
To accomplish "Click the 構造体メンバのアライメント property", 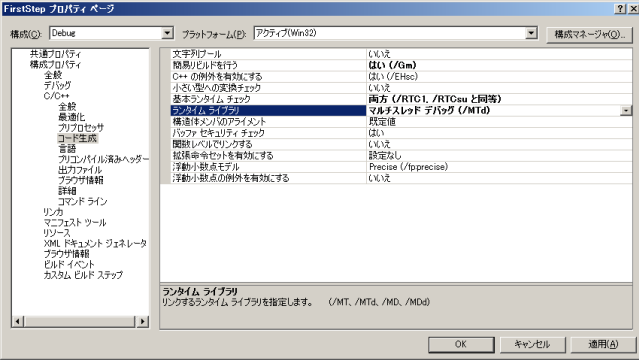I will click(x=268, y=121).
